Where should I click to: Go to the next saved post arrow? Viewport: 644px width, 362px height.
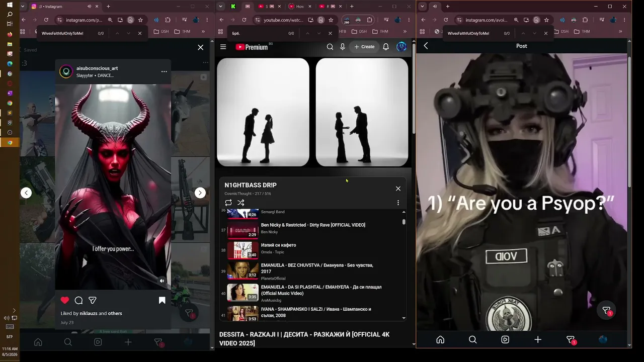click(x=200, y=193)
